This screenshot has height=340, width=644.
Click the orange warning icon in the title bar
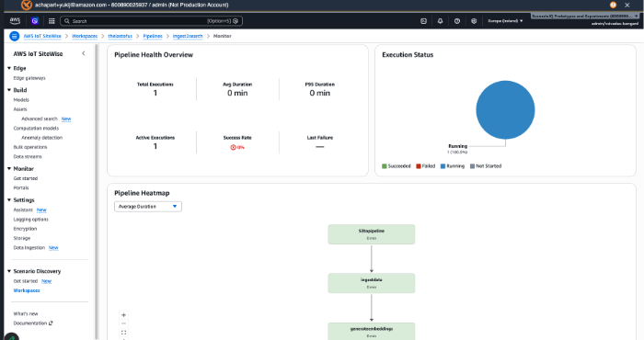(613, 5)
